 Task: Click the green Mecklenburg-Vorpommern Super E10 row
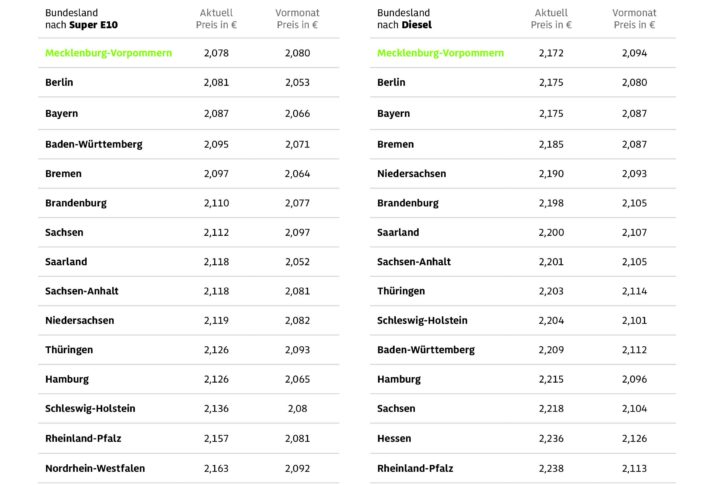(x=188, y=53)
